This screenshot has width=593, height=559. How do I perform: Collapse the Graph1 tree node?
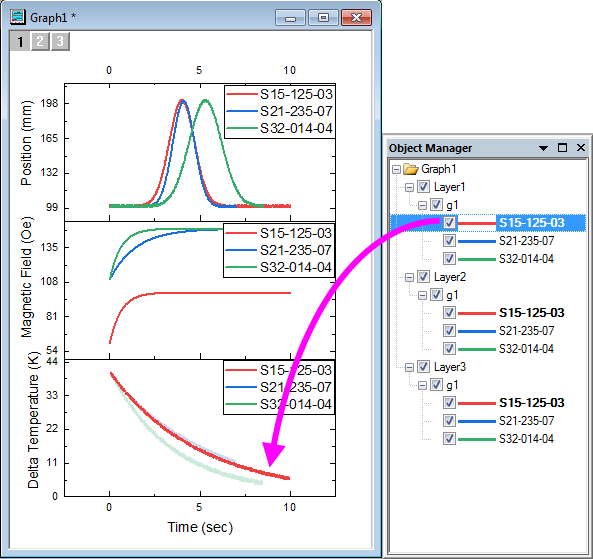click(x=396, y=169)
